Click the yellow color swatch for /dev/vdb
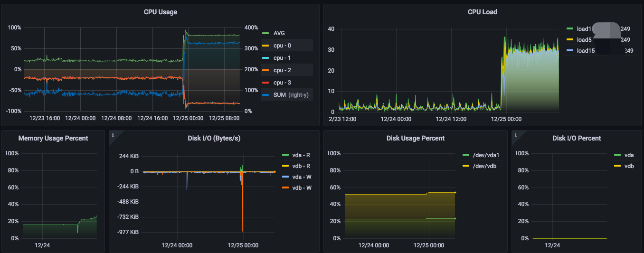Viewport: 644px width, 253px height. 465,167
